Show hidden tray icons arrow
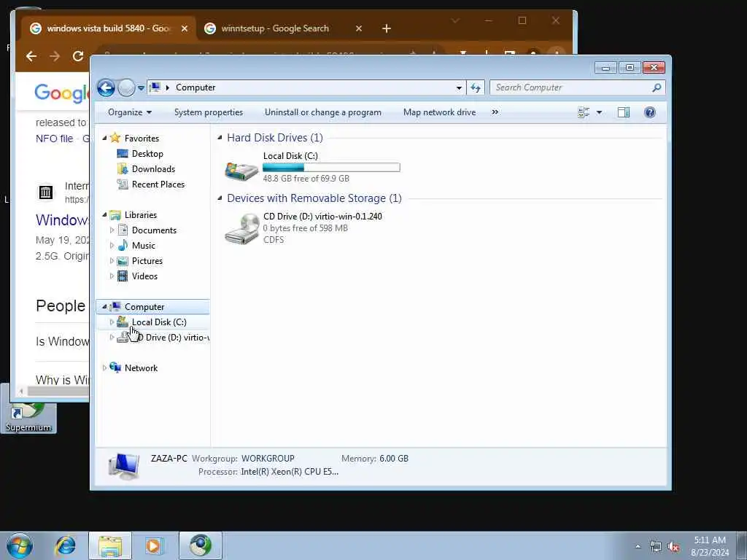Viewport: 747px width, 560px height. 638,547
